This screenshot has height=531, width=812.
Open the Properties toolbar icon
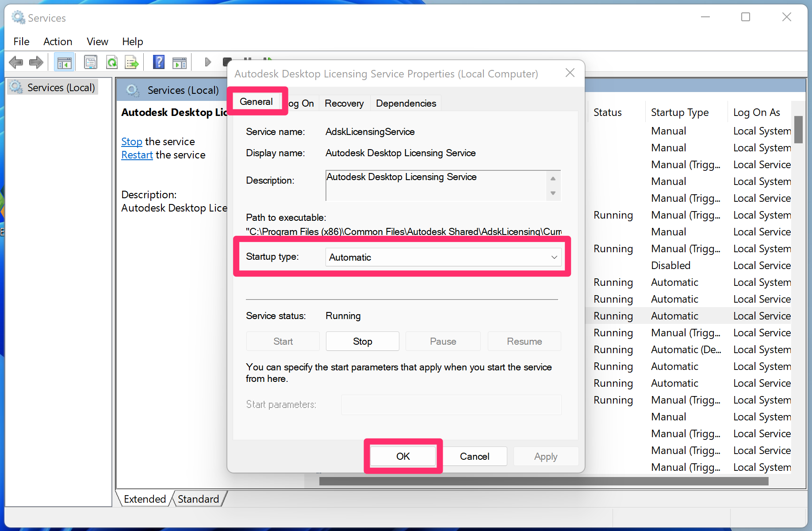91,62
